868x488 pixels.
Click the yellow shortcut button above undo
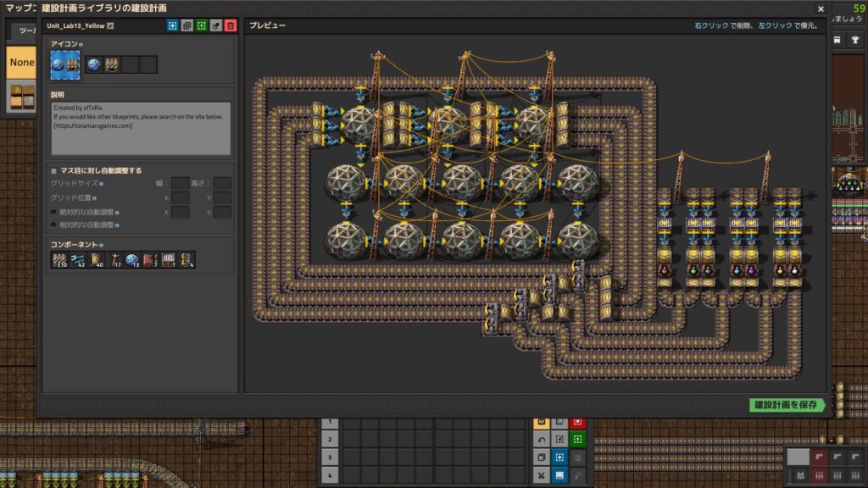[542, 423]
